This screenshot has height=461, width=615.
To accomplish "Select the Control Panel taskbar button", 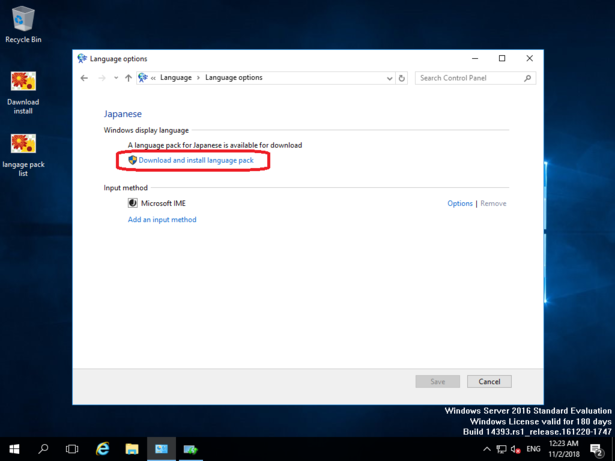I will (161, 449).
